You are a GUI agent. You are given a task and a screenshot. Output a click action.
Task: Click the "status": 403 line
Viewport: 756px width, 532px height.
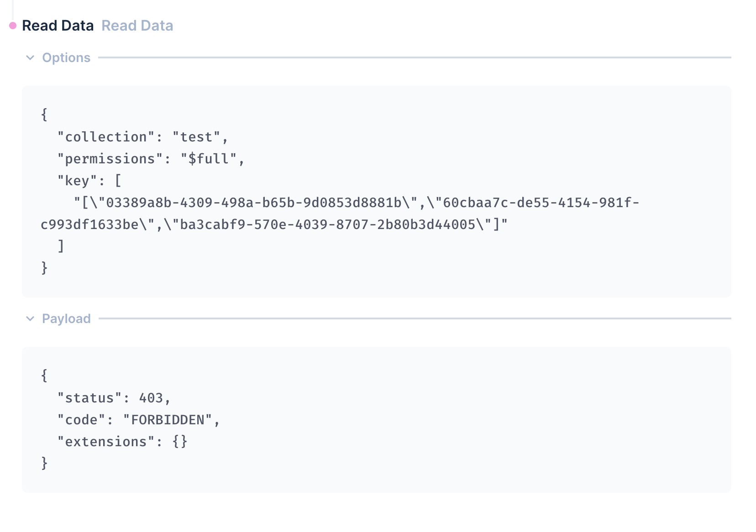click(114, 398)
